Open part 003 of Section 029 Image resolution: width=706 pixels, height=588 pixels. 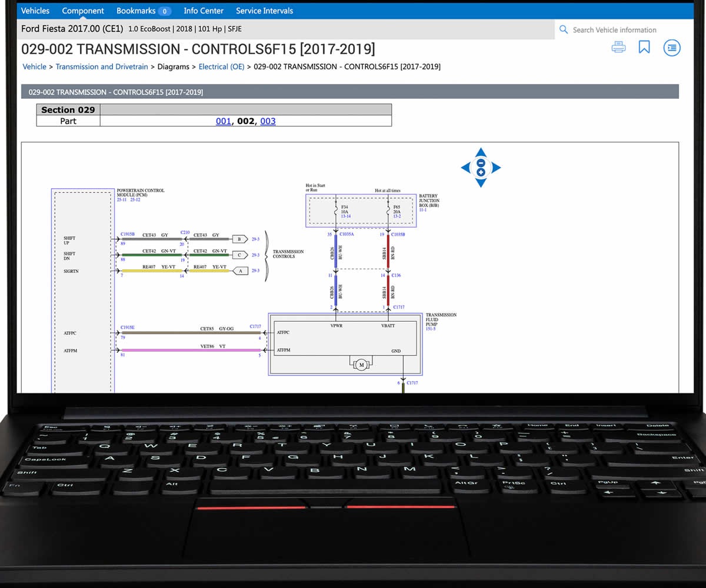[x=268, y=121]
